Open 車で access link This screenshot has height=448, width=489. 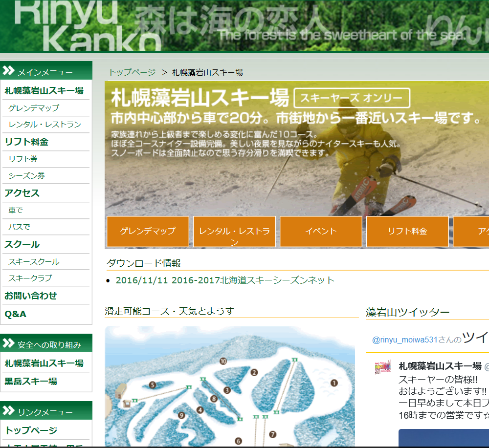tap(16, 210)
